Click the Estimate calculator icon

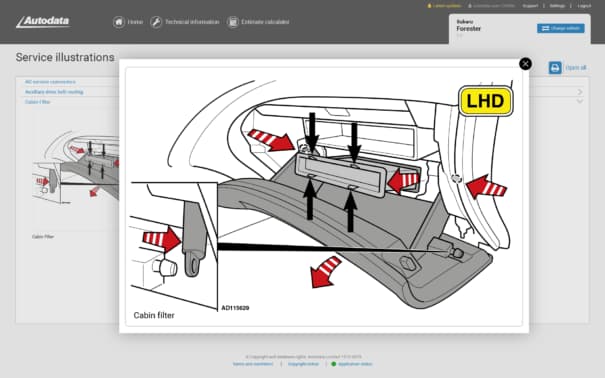[233, 22]
